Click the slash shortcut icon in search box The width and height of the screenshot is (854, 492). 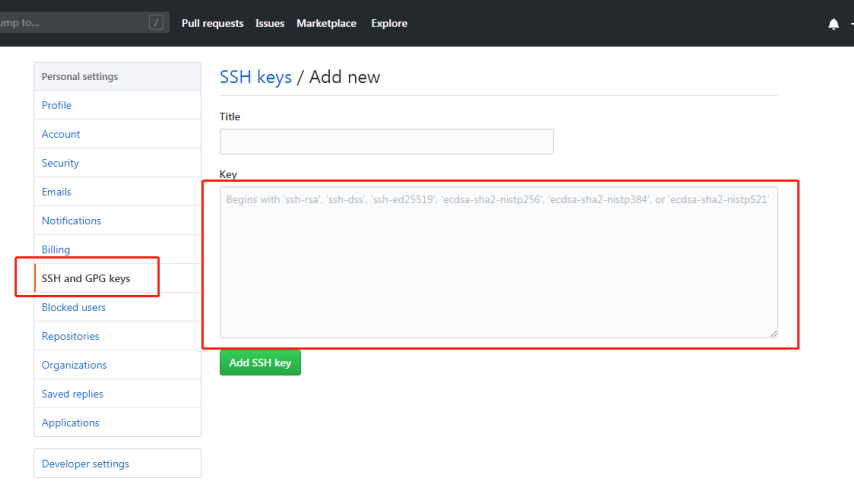[x=156, y=22]
